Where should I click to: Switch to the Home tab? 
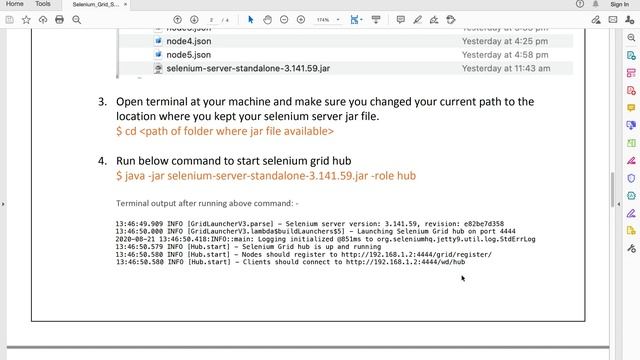coord(15,4)
